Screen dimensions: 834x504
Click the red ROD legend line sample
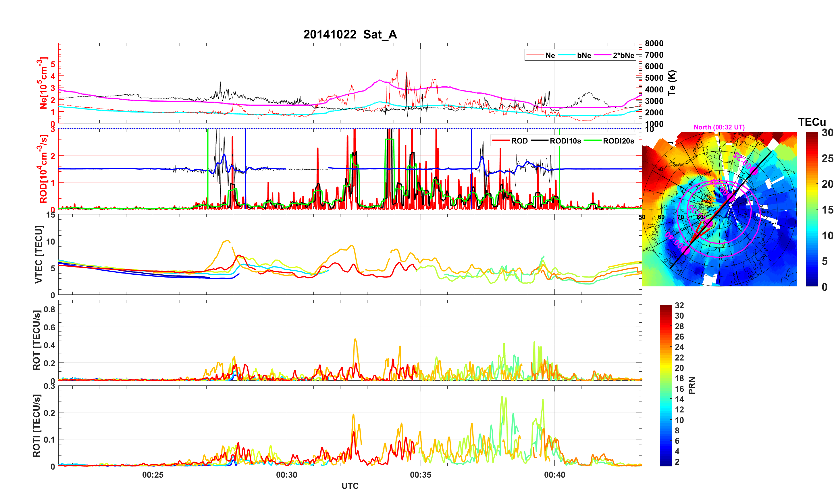point(501,141)
